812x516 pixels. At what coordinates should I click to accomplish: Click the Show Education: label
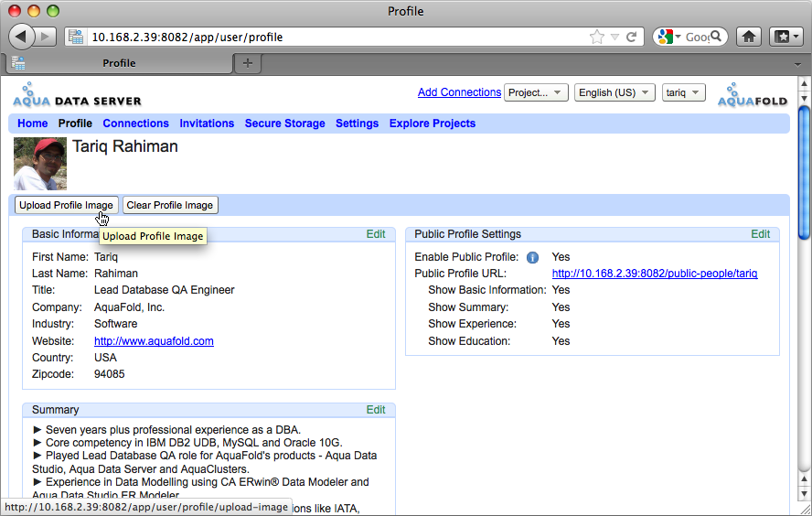pos(469,341)
